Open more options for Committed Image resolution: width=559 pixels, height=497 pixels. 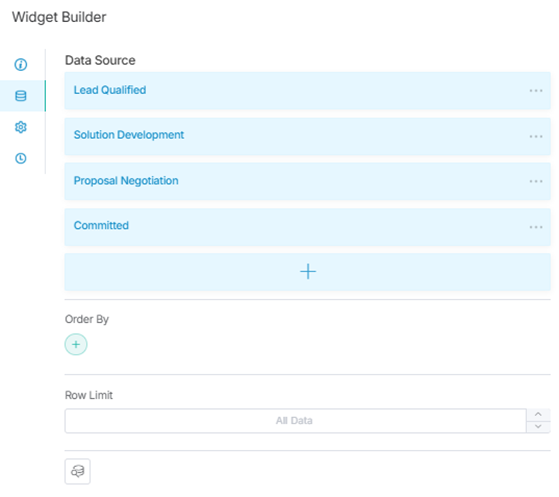(x=536, y=227)
